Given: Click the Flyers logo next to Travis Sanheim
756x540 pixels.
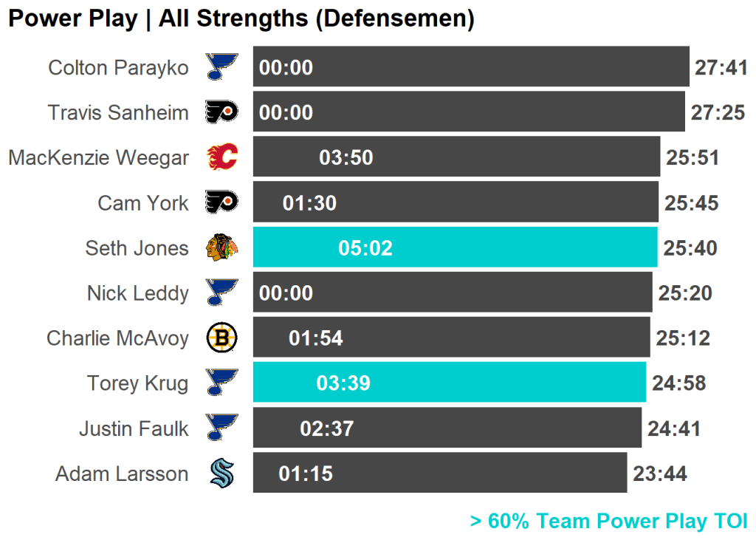Looking at the screenshot, I should point(221,112).
